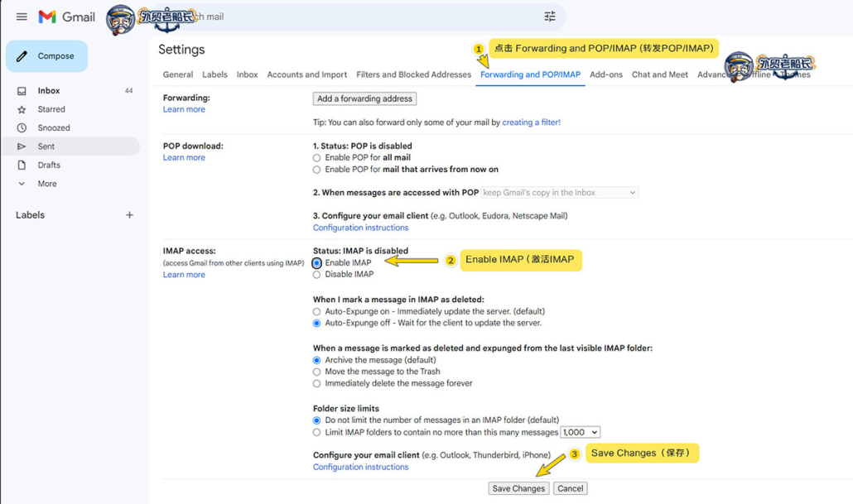
Task: Open IMAP Configuration instructions link
Action: coord(361,467)
